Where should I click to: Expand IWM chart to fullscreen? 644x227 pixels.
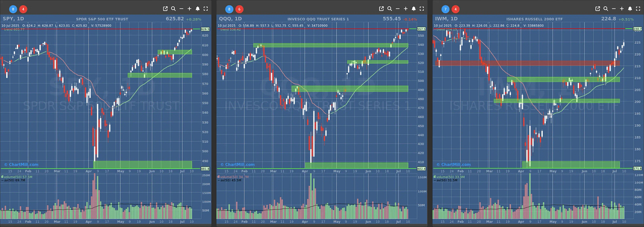pos(638,9)
